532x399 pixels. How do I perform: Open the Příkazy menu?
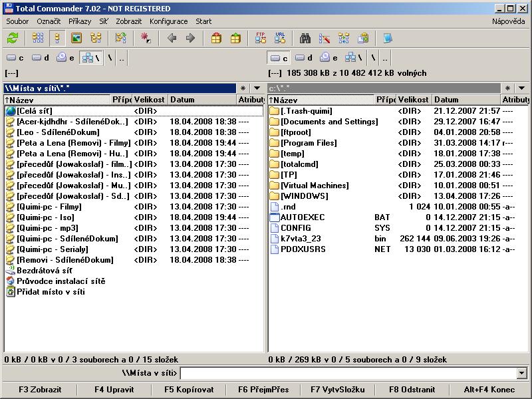pos(80,21)
